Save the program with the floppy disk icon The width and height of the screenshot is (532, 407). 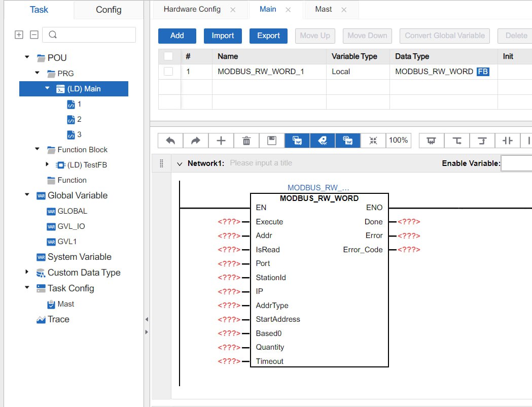coord(272,141)
